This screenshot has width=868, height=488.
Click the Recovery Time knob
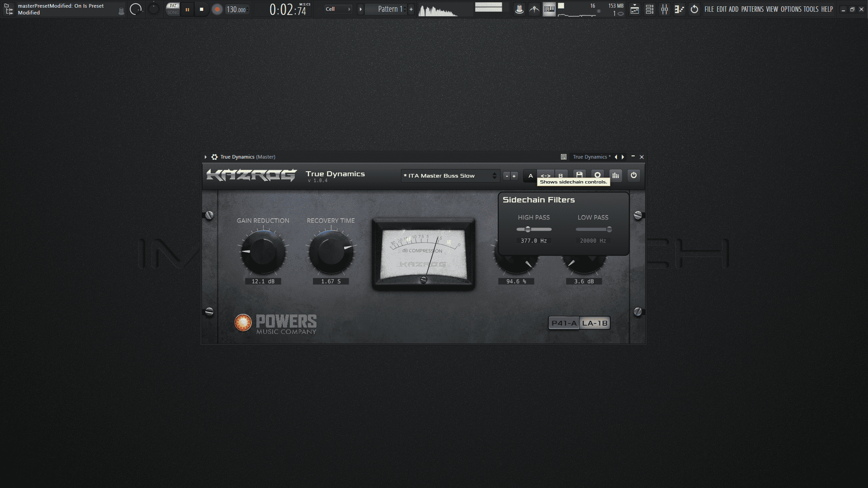(331, 252)
